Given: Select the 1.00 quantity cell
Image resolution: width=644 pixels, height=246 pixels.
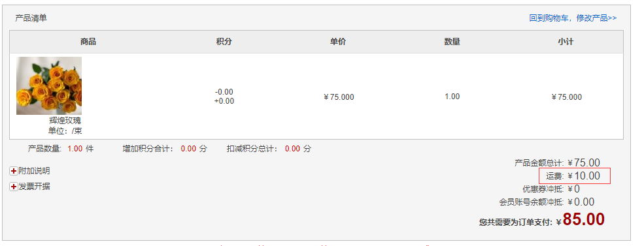Looking at the screenshot, I should 452,97.
